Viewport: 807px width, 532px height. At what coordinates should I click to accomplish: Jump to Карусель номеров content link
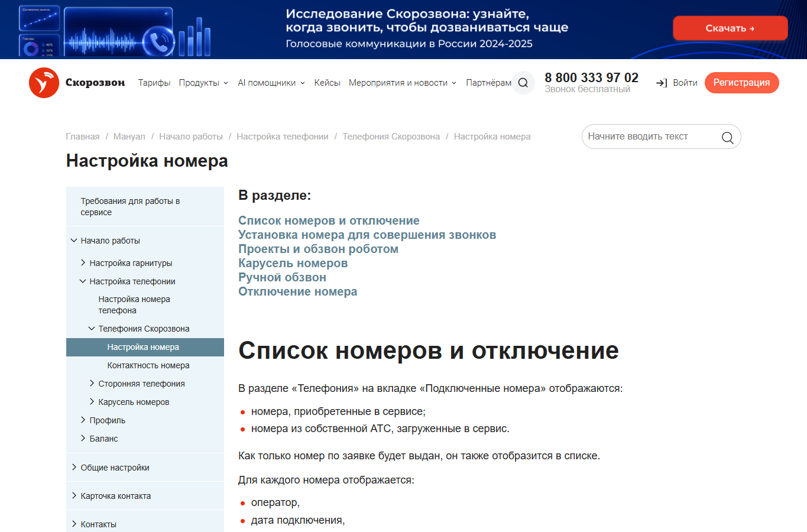[x=293, y=263]
